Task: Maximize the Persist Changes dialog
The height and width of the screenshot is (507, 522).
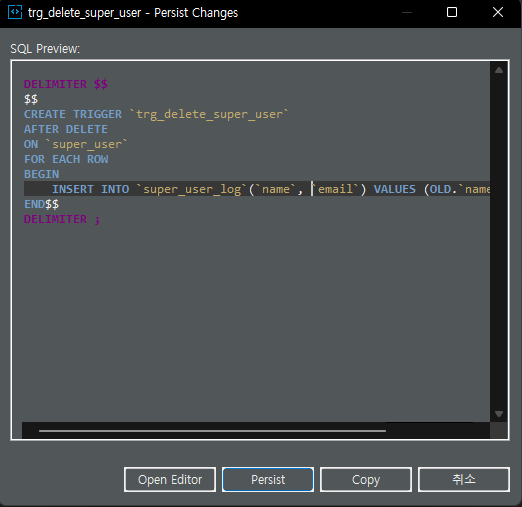Action: click(x=452, y=12)
